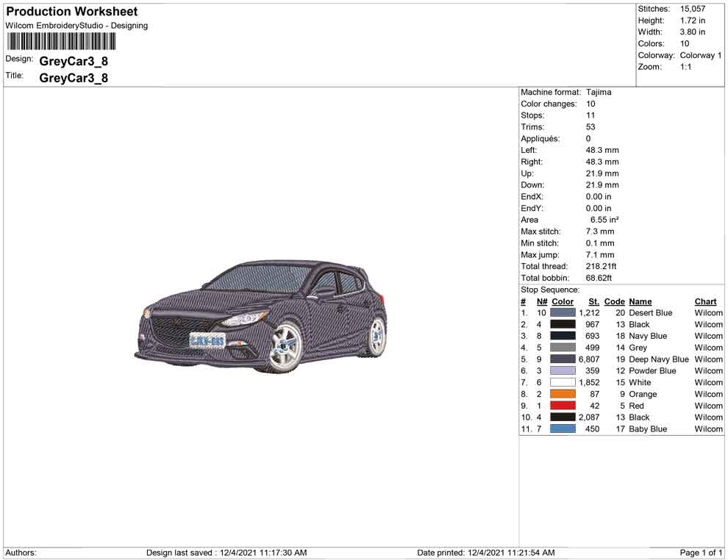Click the Authors field

tap(21, 553)
